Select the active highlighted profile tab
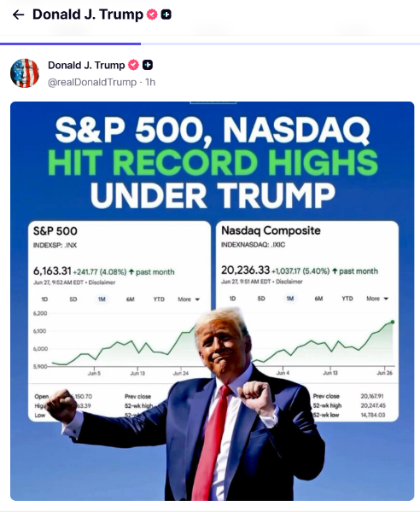The image size is (420, 512). [x=71, y=44]
